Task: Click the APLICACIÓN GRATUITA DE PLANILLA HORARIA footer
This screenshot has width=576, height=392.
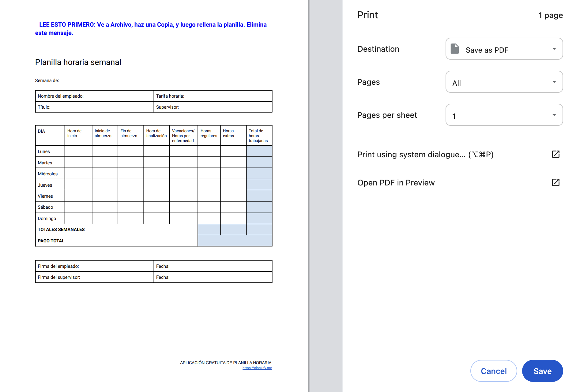Action: point(226,363)
